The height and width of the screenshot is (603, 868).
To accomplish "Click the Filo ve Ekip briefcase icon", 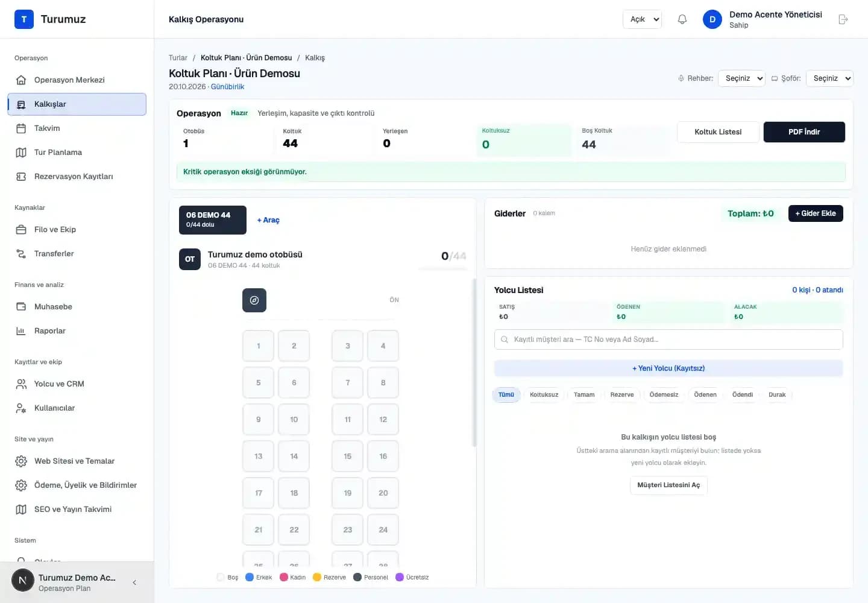I will click(21, 230).
